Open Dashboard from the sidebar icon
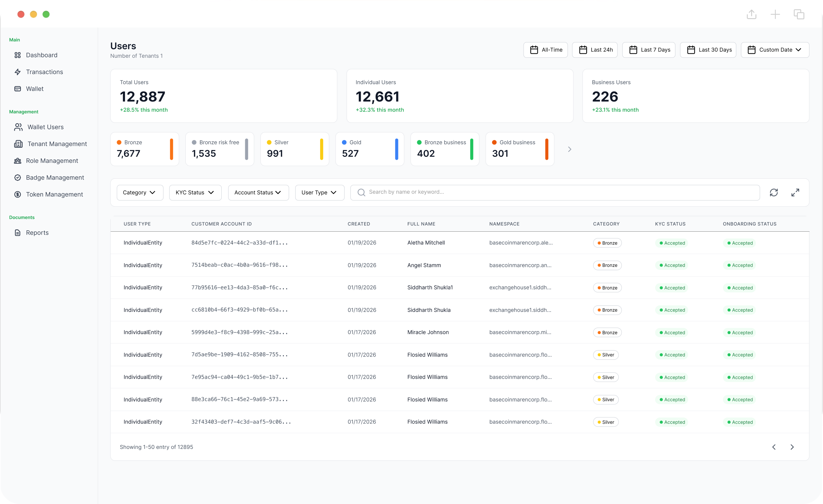This screenshot has width=823, height=504. point(18,55)
